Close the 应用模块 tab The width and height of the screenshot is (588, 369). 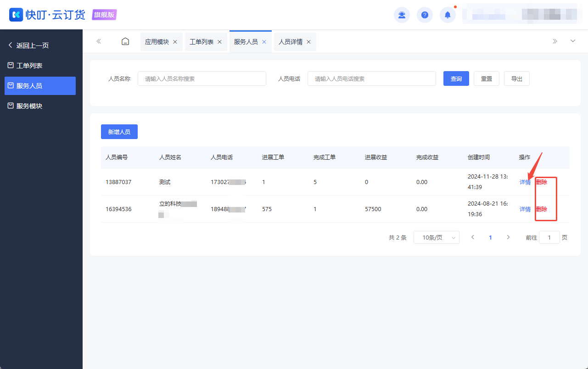pos(175,42)
